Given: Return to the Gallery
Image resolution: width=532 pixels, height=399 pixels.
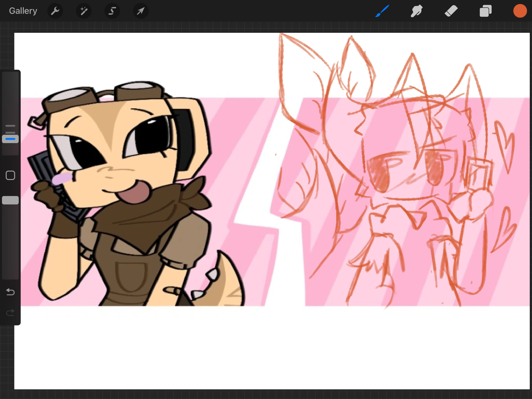Looking at the screenshot, I should (x=23, y=11).
